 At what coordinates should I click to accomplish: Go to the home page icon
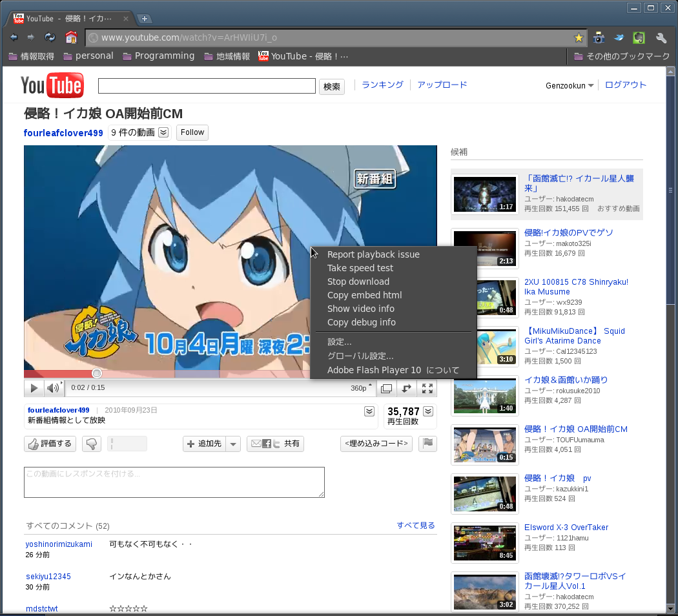71,37
